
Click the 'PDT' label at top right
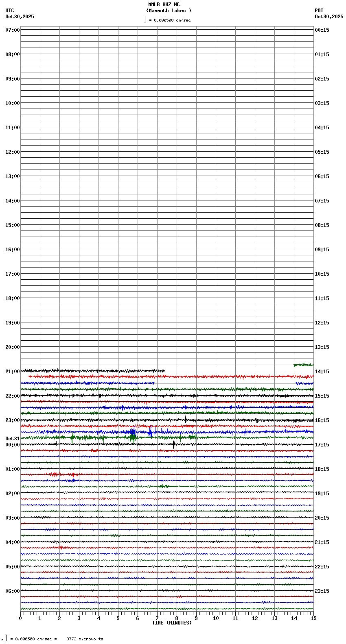(x=319, y=11)
